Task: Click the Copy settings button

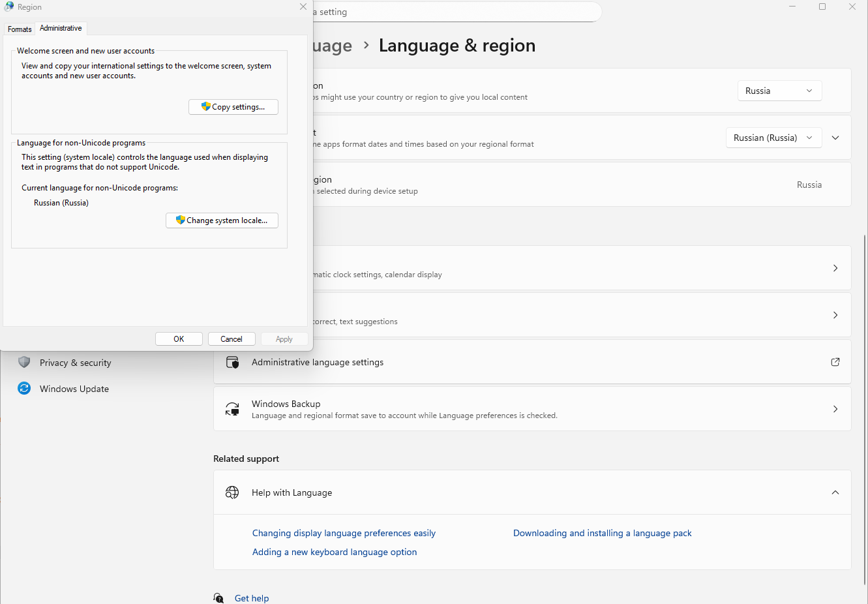Action: pos(233,107)
